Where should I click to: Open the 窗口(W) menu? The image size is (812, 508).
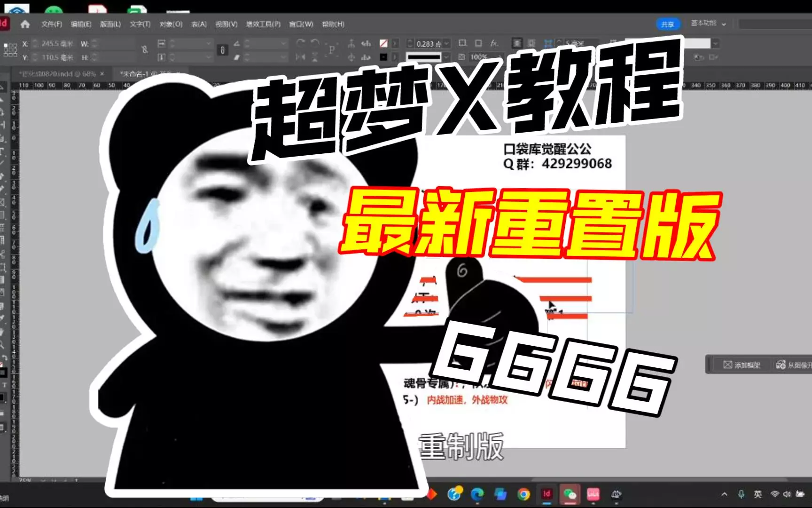(x=301, y=24)
